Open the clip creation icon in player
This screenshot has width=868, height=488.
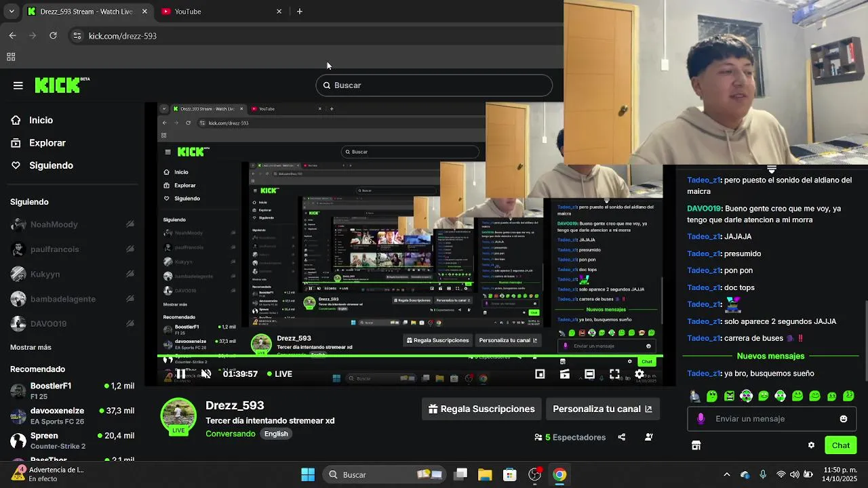564,374
